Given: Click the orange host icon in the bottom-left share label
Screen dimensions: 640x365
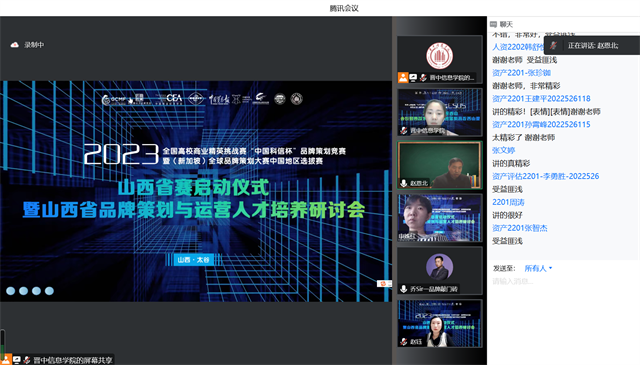Looking at the screenshot, I should [x=6, y=360].
